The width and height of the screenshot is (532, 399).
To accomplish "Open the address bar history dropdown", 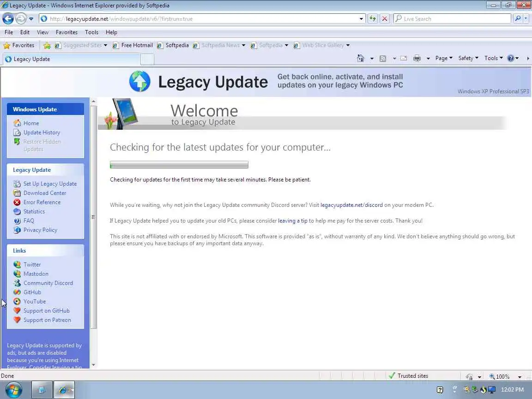I will pyautogui.click(x=361, y=18).
